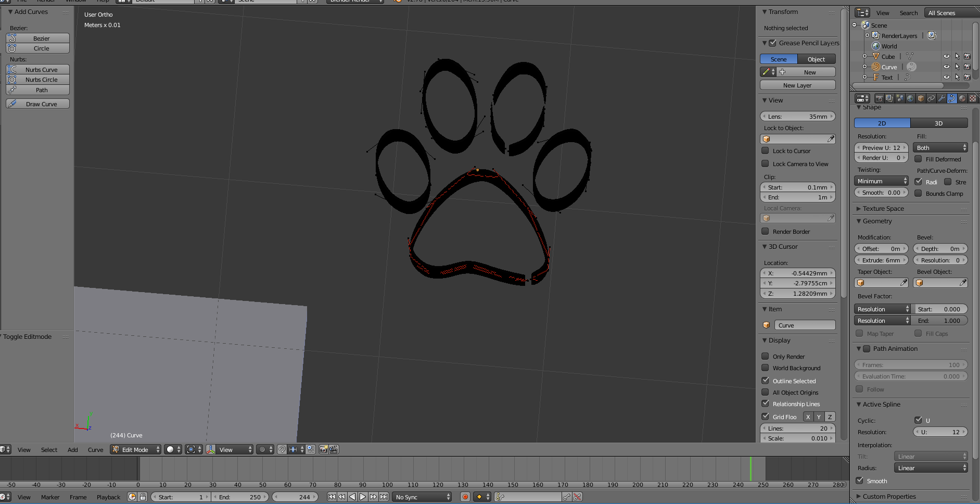Image resolution: width=980 pixels, height=504 pixels.
Task: Play the animation in reverse
Action: click(x=352, y=497)
